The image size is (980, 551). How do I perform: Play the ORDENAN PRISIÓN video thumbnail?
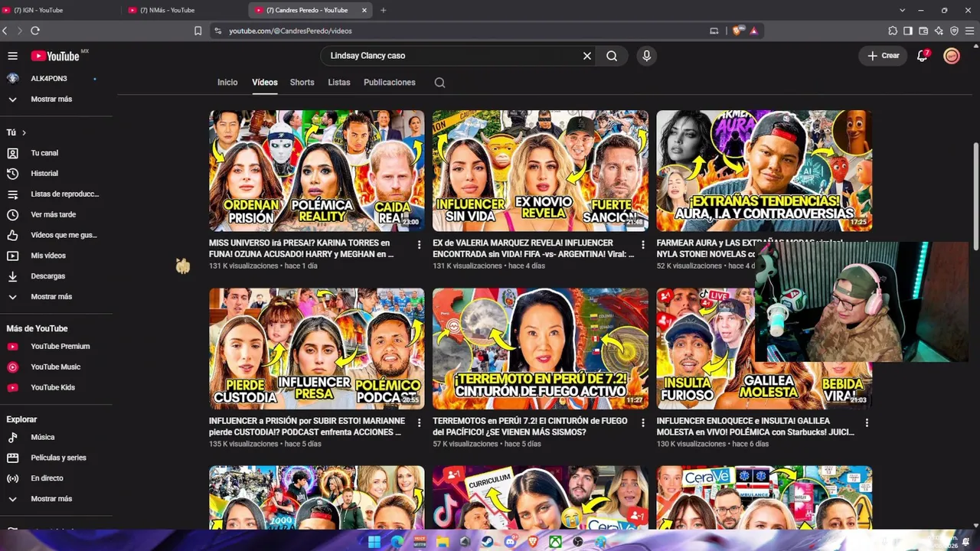click(316, 171)
